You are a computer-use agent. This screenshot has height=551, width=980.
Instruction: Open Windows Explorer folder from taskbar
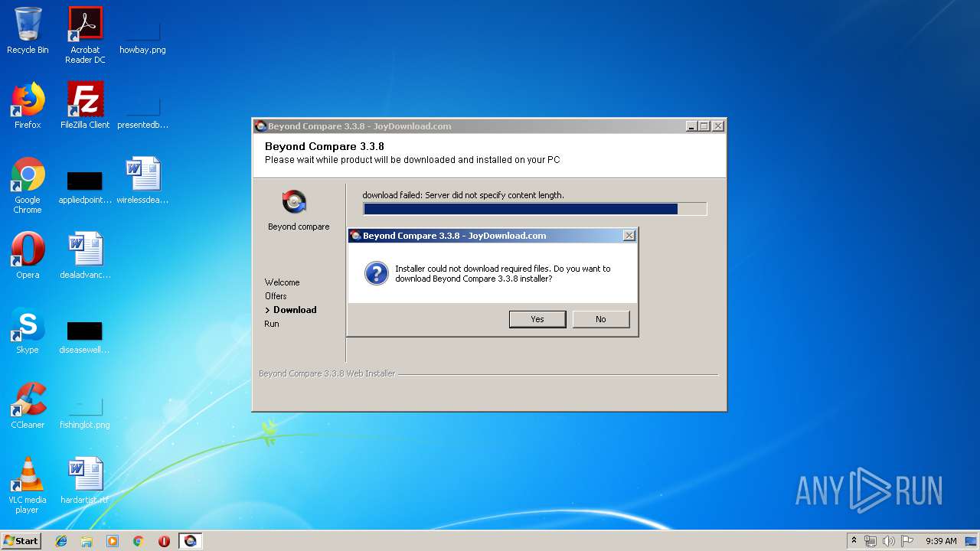[x=87, y=541]
